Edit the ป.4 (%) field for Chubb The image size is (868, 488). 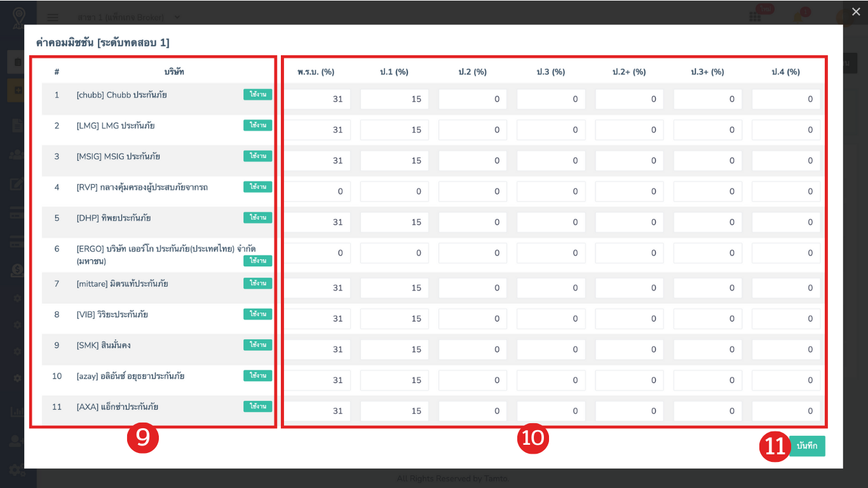786,99
